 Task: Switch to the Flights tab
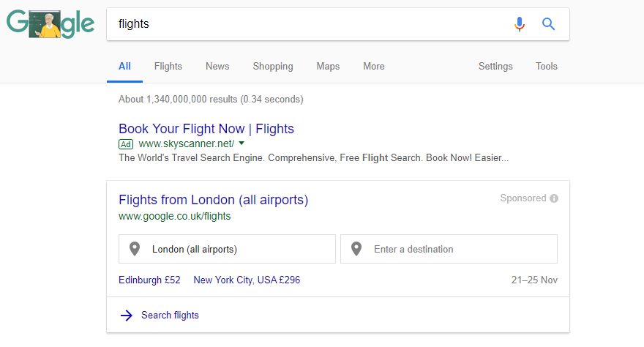pyautogui.click(x=168, y=67)
